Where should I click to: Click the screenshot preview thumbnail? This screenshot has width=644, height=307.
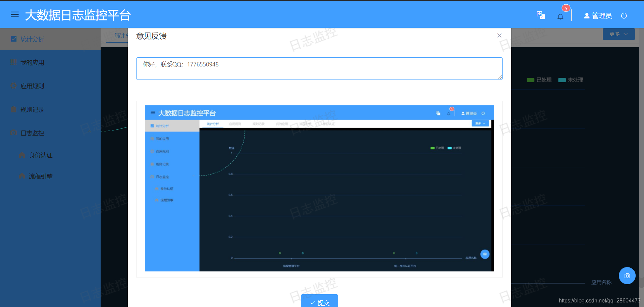[319, 189]
